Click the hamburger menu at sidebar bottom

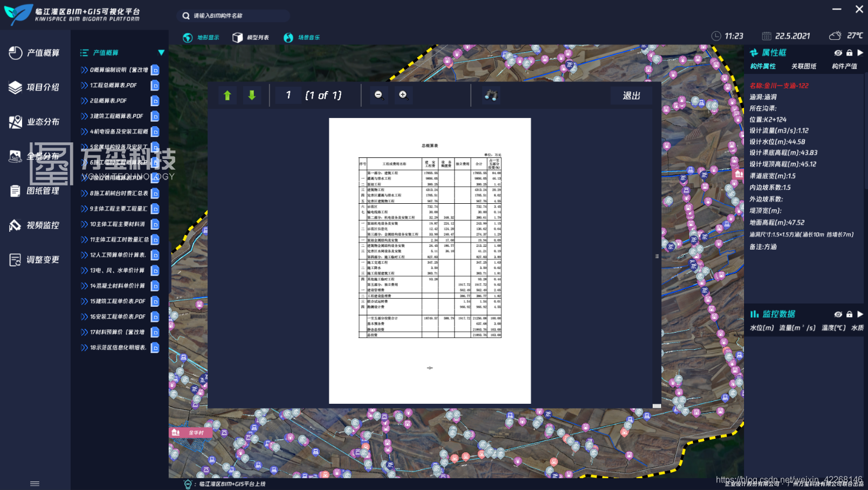tap(35, 484)
